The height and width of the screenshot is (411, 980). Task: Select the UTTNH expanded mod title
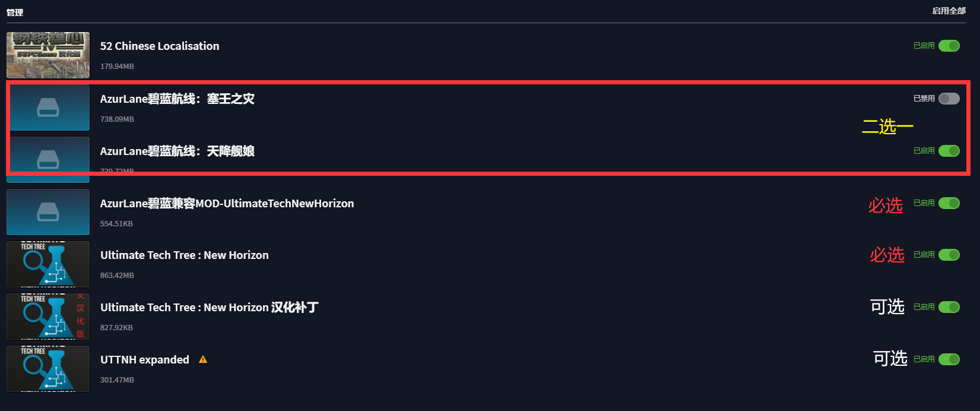coord(145,360)
